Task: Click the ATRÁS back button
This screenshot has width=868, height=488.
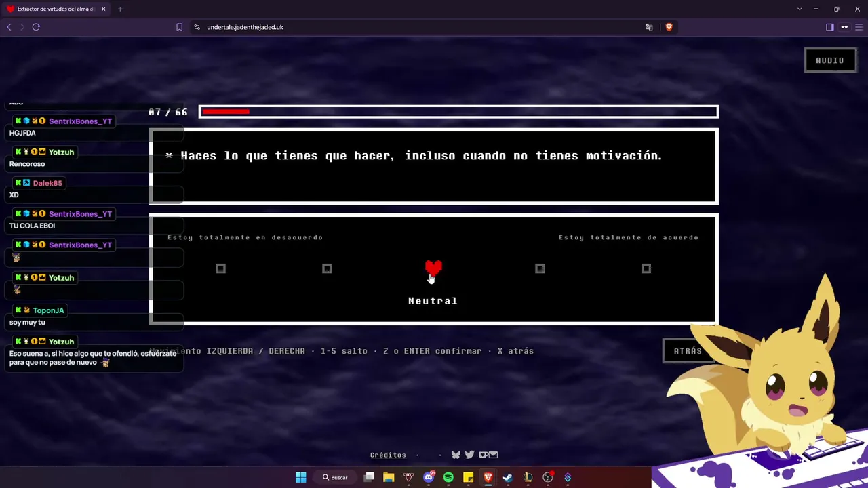Action: point(687,350)
